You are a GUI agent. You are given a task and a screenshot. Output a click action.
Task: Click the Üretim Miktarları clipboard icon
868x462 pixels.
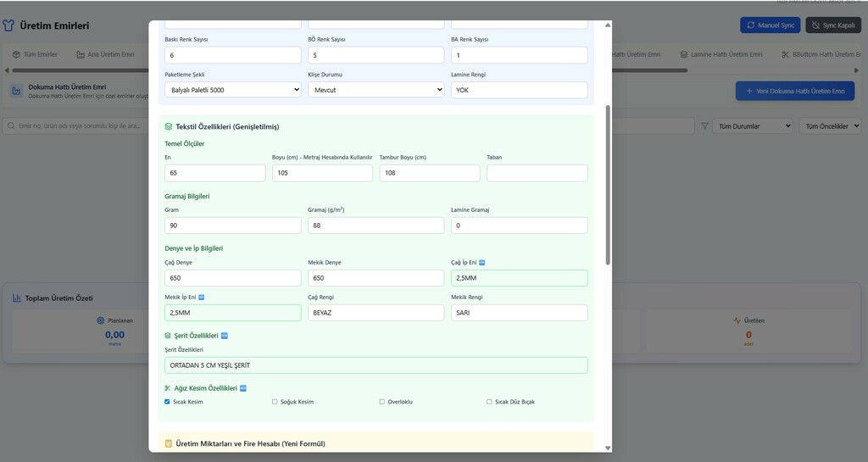tap(169, 443)
